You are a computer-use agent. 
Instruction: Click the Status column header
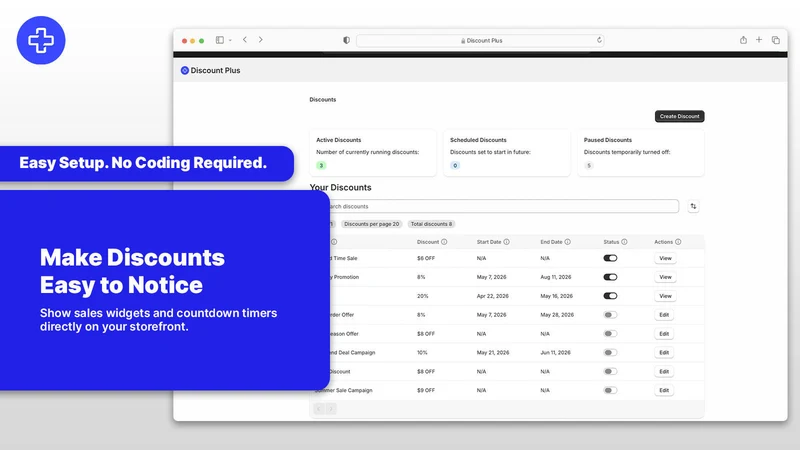(611, 242)
